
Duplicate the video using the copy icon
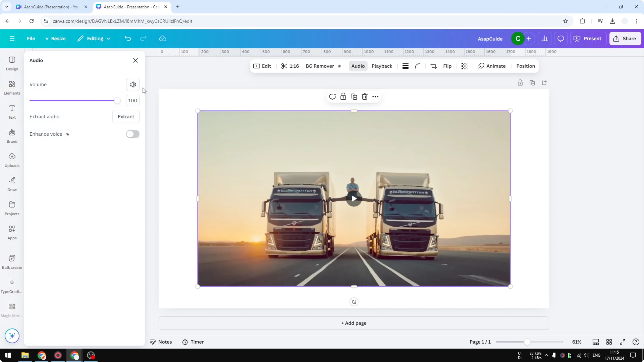[354, 96]
